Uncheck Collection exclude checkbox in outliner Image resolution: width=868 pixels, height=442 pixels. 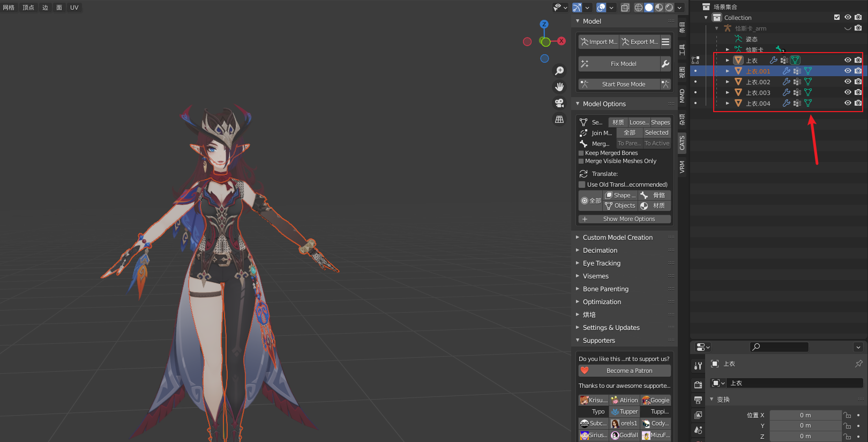click(x=837, y=17)
